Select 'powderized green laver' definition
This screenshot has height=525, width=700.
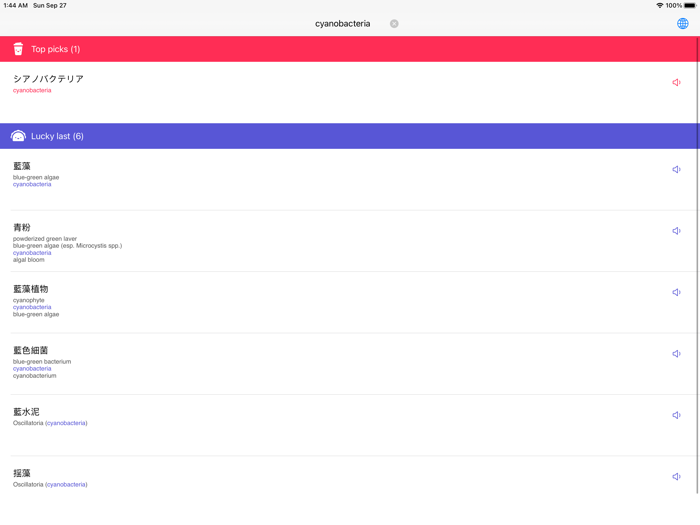coord(45,239)
